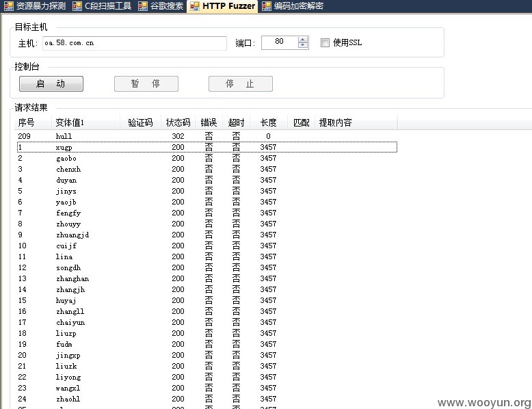
Task: Start fuzzing with the 启动 button
Action: [51, 84]
